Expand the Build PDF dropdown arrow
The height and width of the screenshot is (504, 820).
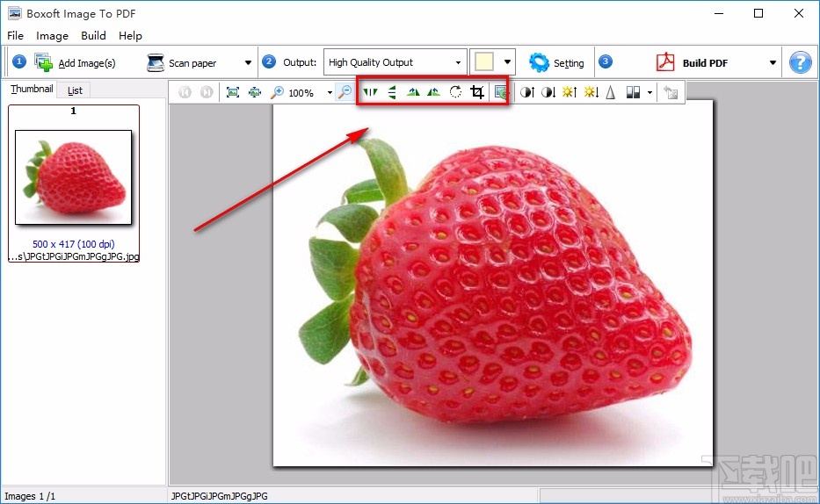pyautogui.click(x=773, y=62)
